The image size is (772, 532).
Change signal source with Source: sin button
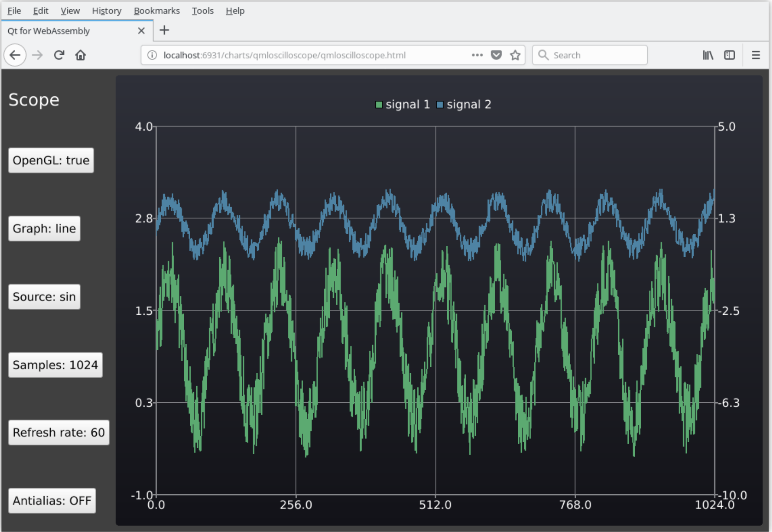44,297
